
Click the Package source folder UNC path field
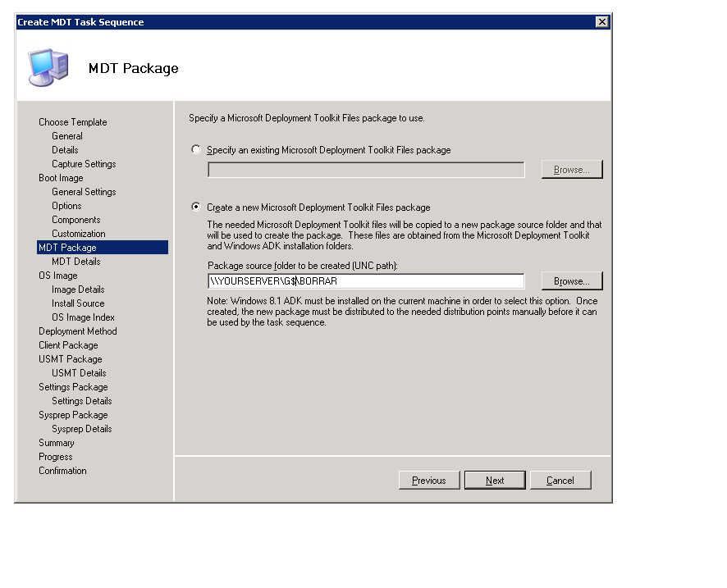(366, 281)
